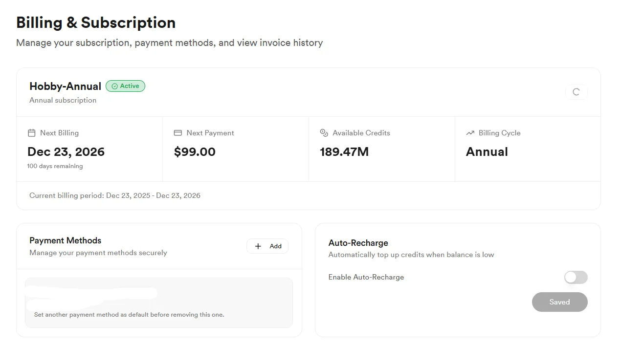This screenshot has width=644, height=346.
Task: Click the credit card icon beside Next Payment
Action: coord(178,133)
